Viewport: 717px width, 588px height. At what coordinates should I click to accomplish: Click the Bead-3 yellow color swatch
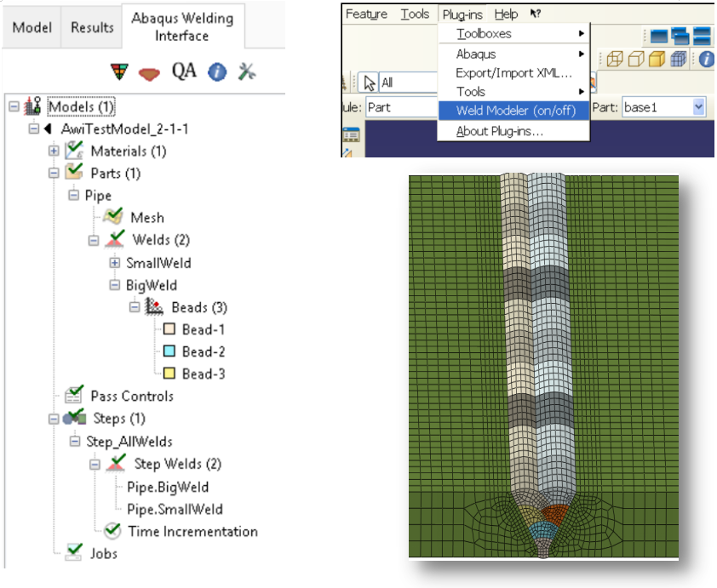[x=169, y=374]
